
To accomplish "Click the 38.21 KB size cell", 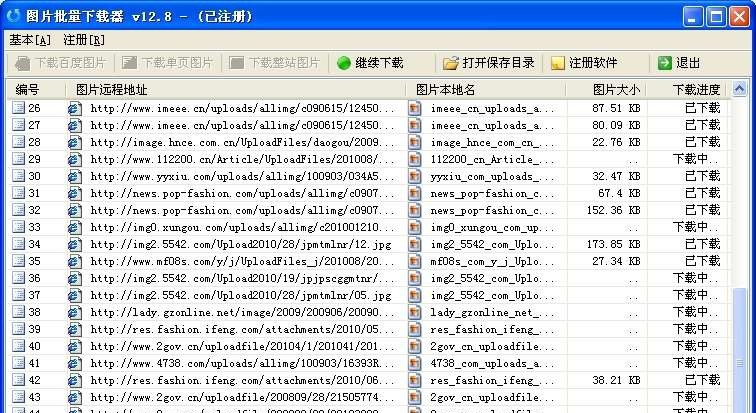I will pos(616,380).
